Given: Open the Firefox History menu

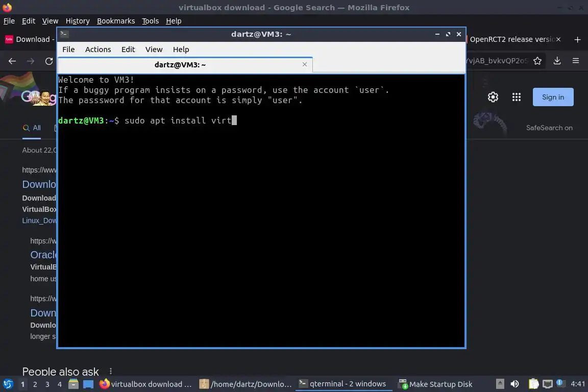Looking at the screenshot, I should pyautogui.click(x=78, y=21).
